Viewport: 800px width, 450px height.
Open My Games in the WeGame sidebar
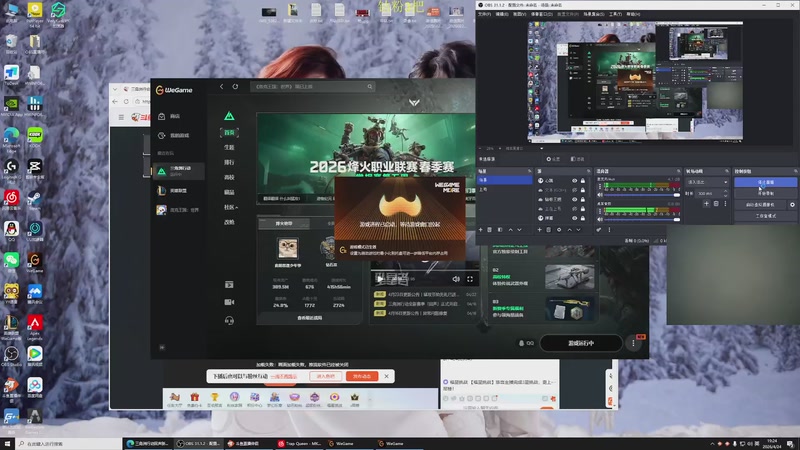173,136
